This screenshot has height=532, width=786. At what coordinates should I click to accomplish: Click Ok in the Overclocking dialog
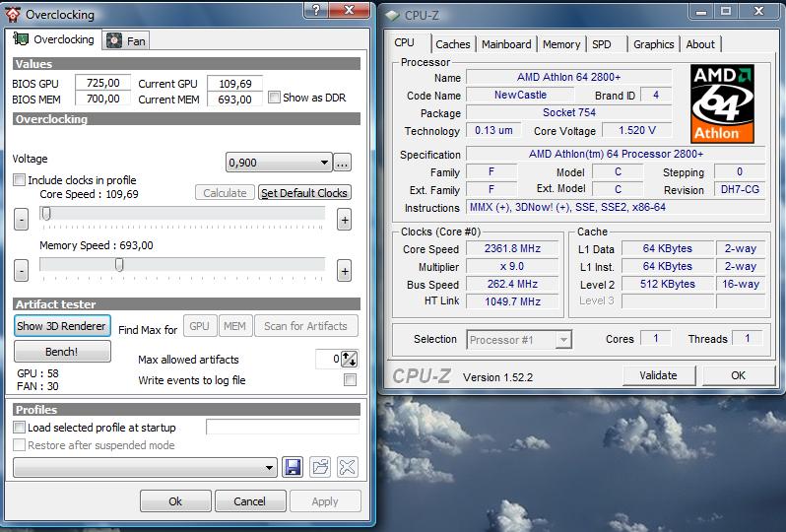pyautogui.click(x=175, y=500)
